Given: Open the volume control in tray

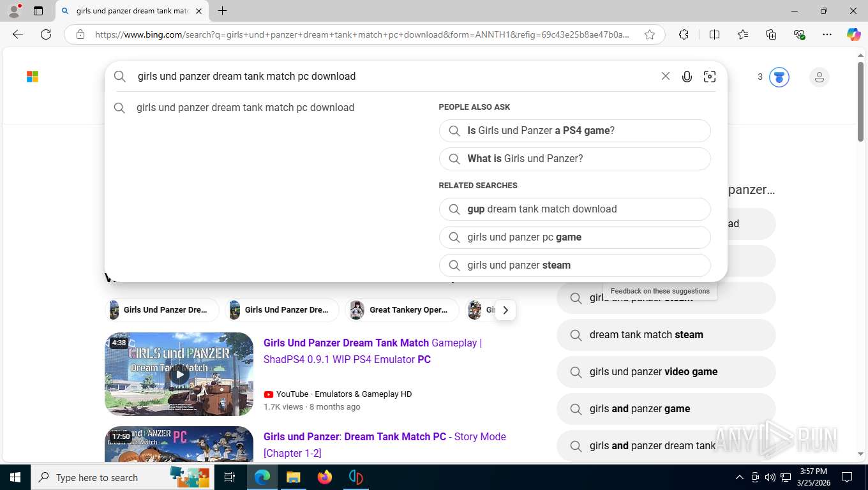Looking at the screenshot, I should coord(770,477).
